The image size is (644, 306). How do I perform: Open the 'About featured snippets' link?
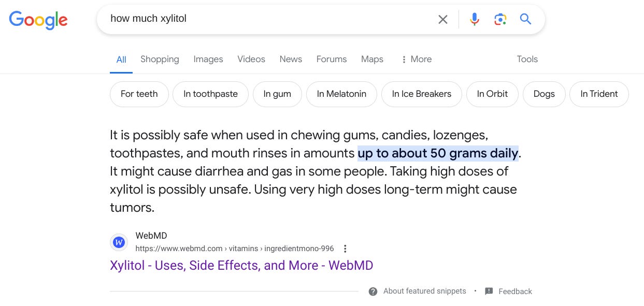pyautogui.click(x=424, y=292)
